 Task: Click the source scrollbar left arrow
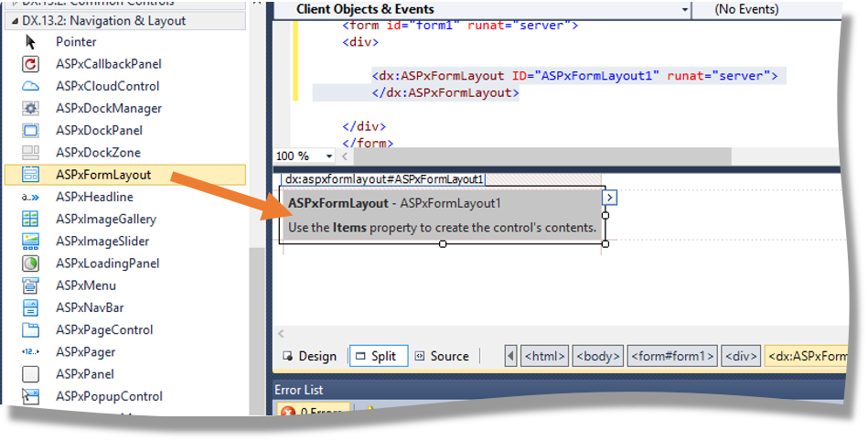(345, 156)
